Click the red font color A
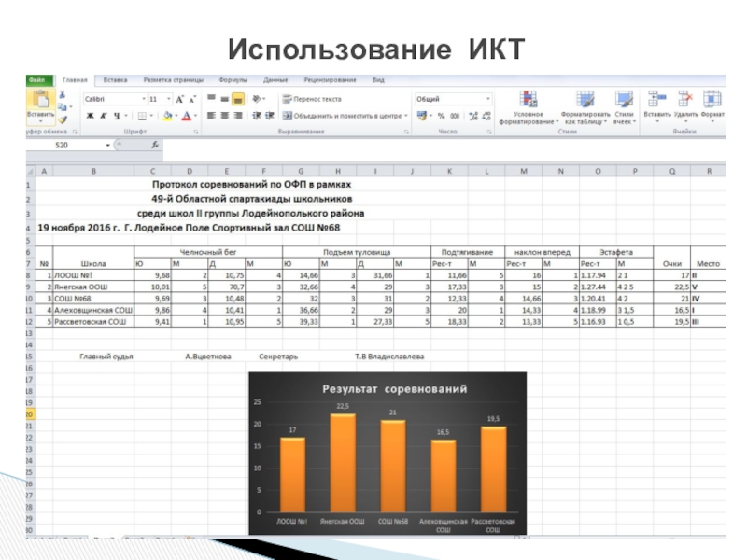The height and width of the screenshot is (560, 747). point(187,116)
